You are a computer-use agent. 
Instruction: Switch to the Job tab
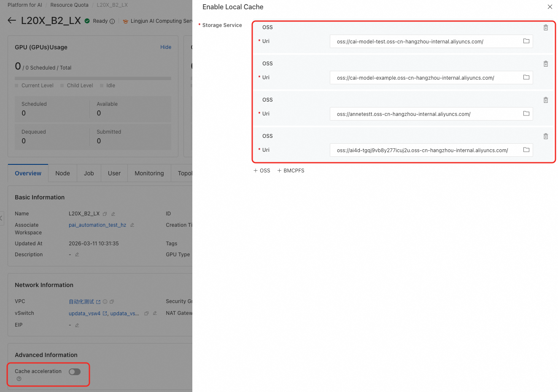pyautogui.click(x=89, y=173)
